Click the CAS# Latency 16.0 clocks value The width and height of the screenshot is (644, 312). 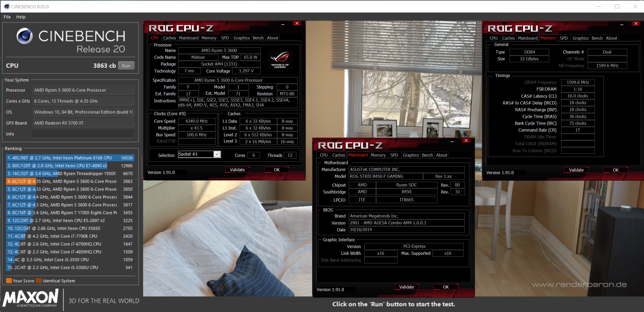[578, 96]
